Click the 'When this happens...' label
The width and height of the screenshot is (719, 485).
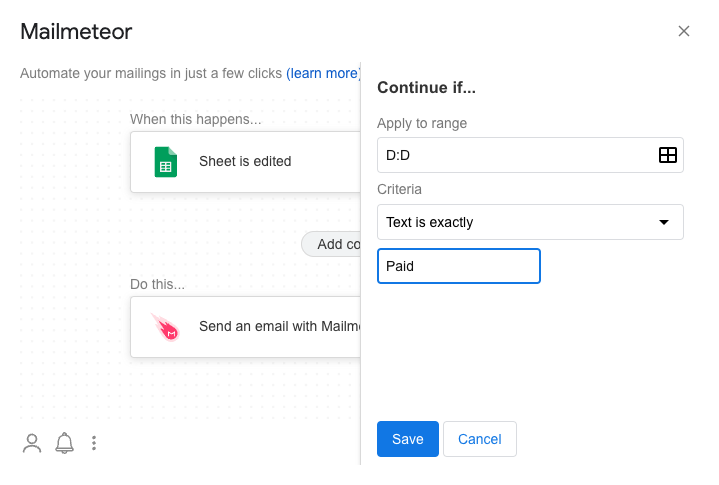[195, 119]
